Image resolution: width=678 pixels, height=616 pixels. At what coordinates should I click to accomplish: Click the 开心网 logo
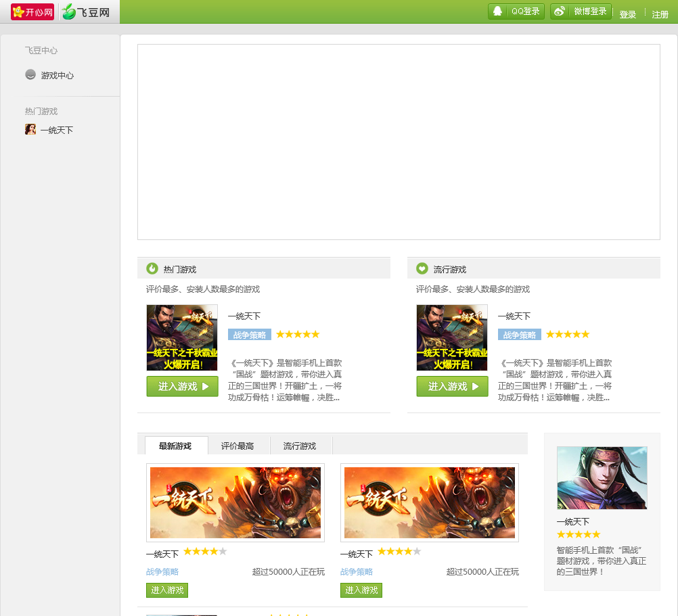(32, 12)
